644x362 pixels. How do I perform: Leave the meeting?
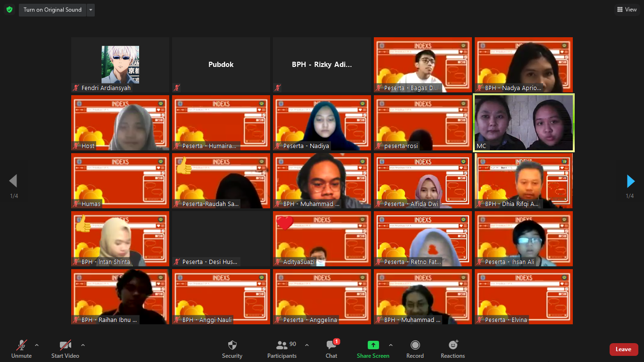point(624,349)
